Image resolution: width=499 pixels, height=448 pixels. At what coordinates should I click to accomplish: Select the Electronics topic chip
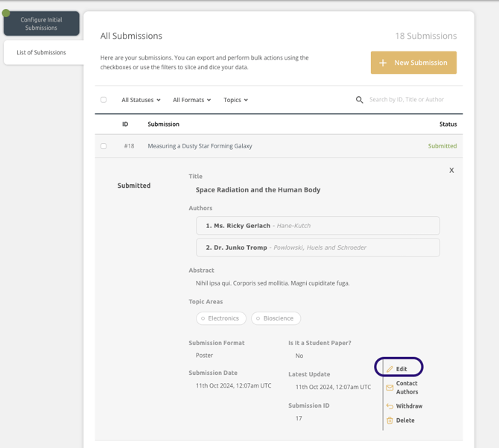coord(222,318)
